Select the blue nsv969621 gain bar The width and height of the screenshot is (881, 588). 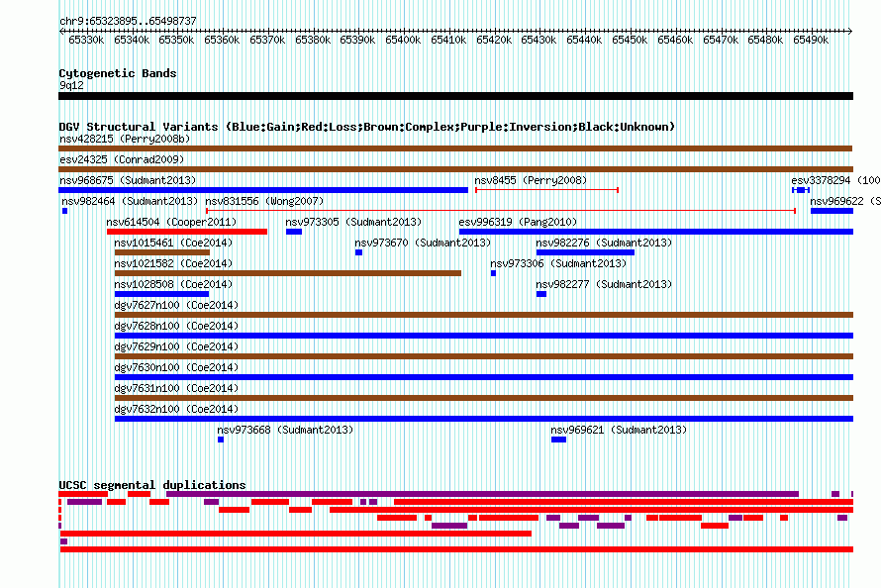pos(558,440)
